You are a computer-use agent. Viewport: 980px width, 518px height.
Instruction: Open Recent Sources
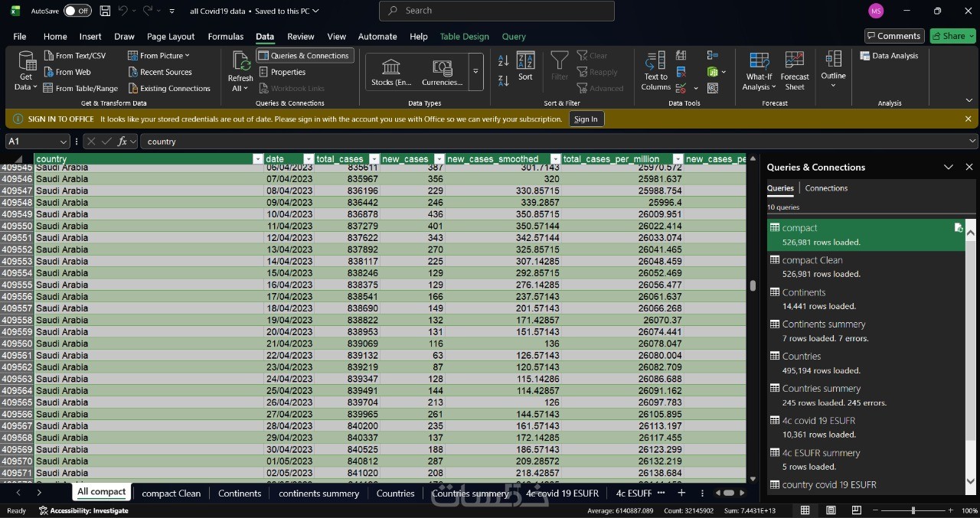coord(159,72)
